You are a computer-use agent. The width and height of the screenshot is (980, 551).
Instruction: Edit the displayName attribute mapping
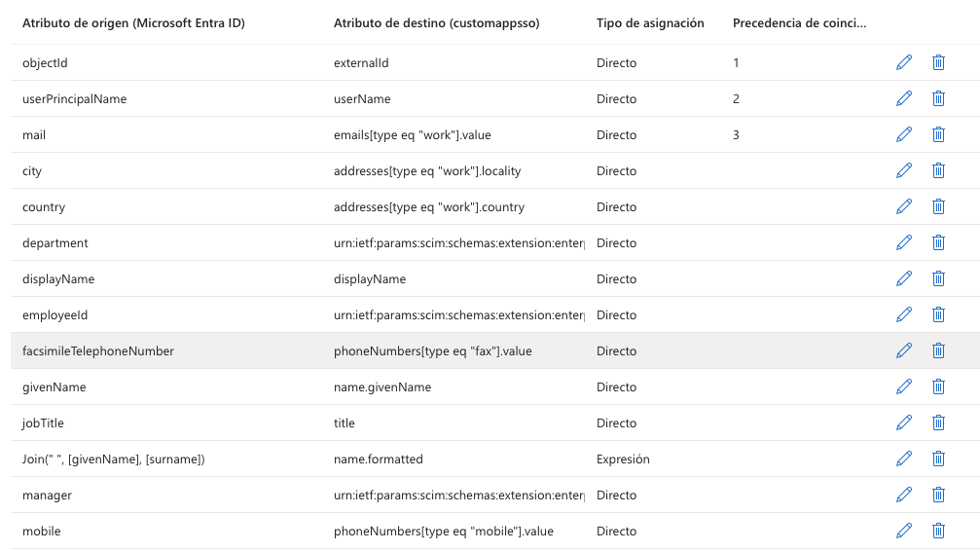pyautogui.click(x=904, y=279)
